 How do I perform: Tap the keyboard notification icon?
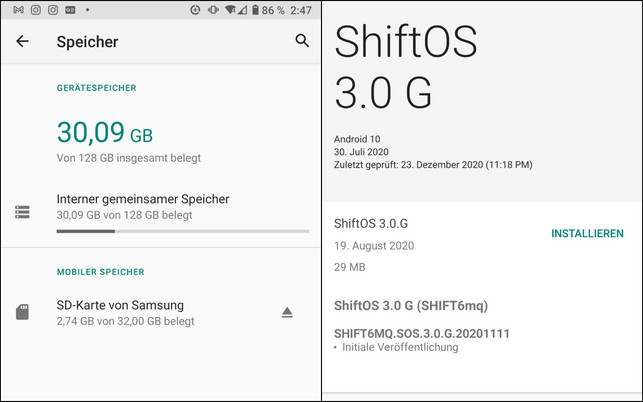70,10
